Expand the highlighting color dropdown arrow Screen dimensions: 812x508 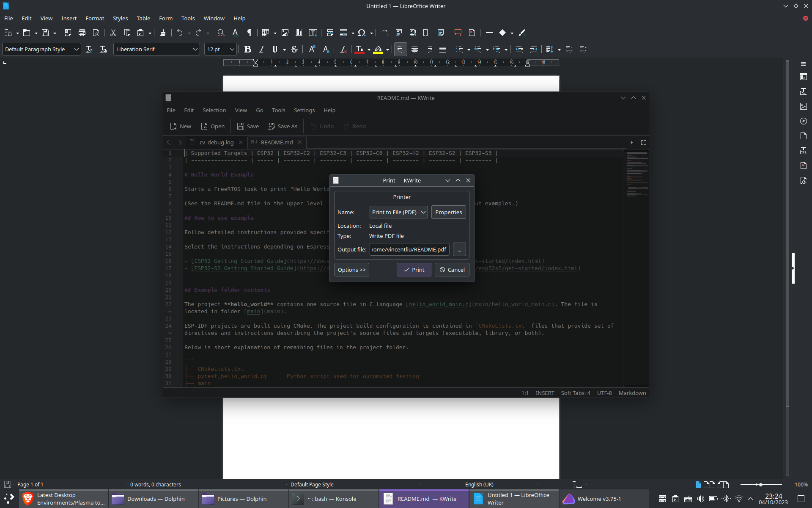click(x=387, y=50)
